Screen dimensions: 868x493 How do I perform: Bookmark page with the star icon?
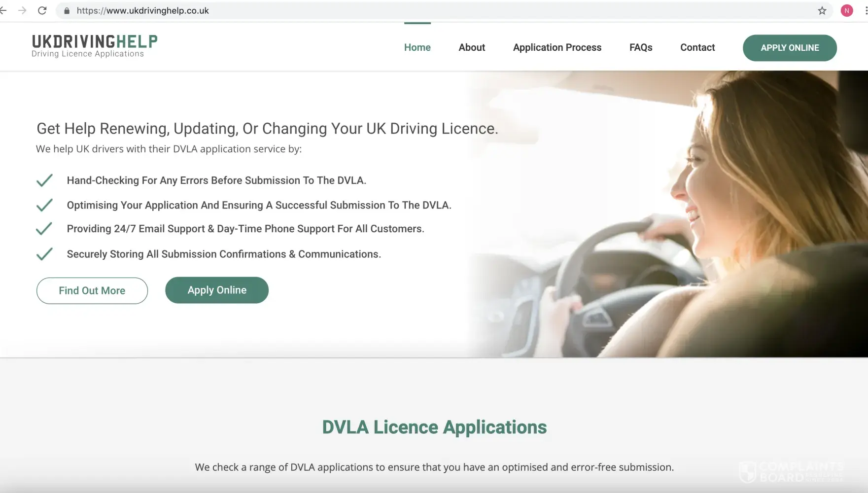pyautogui.click(x=822, y=10)
